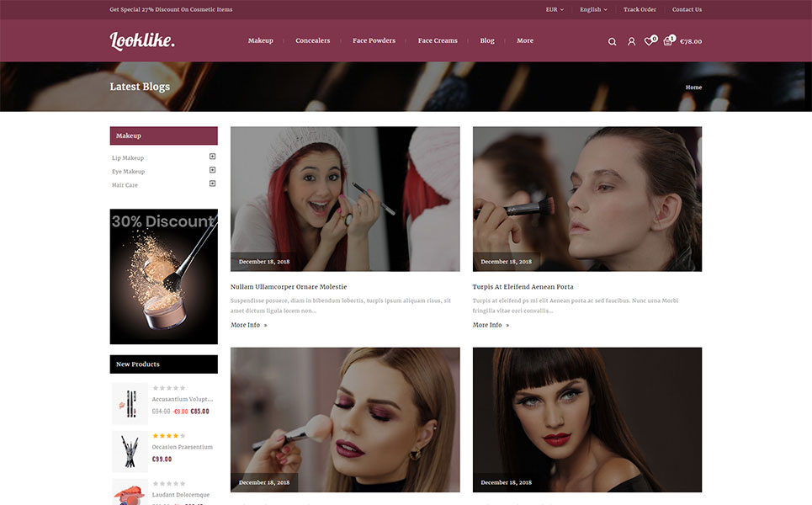
Task: Open the Concealers menu item
Action: (313, 40)
